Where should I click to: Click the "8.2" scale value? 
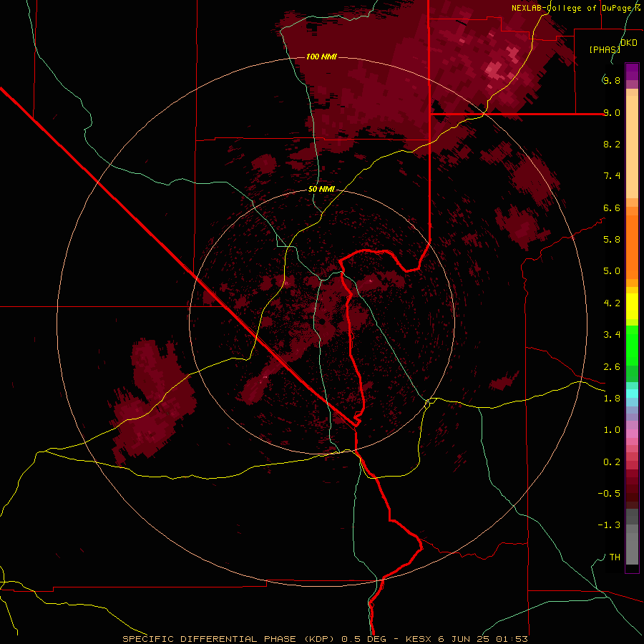click(x=612, y=144)
